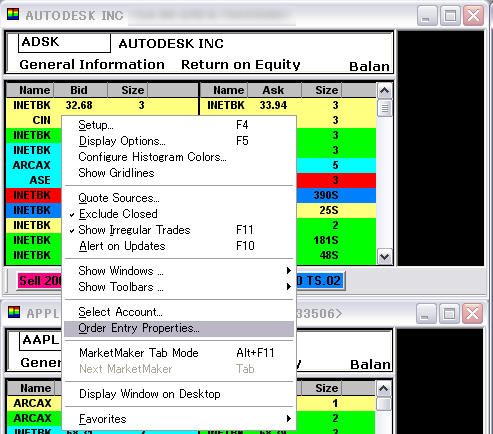Toggle the Exclude Closed checked option

tap(179, 214)
